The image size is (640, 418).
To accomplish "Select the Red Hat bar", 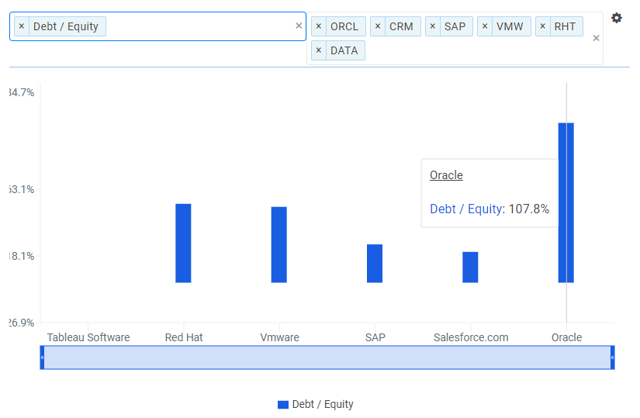I will (x=183, y=243).
